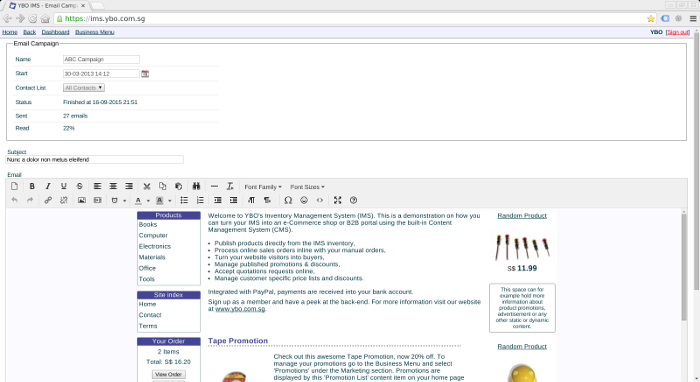This screenshot has height=382, width=700.
Task: Create a new document in the editor
Action: click(15, 186)
